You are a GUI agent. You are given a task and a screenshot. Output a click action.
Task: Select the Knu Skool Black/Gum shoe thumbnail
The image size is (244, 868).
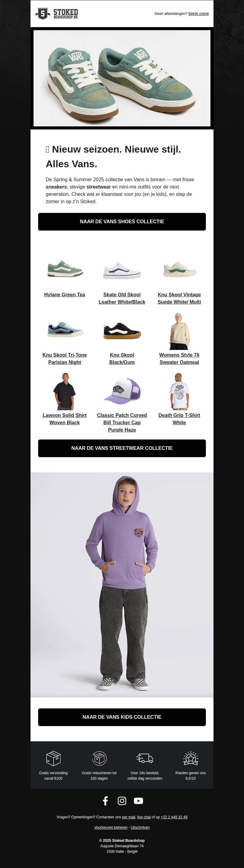[122, 331]
